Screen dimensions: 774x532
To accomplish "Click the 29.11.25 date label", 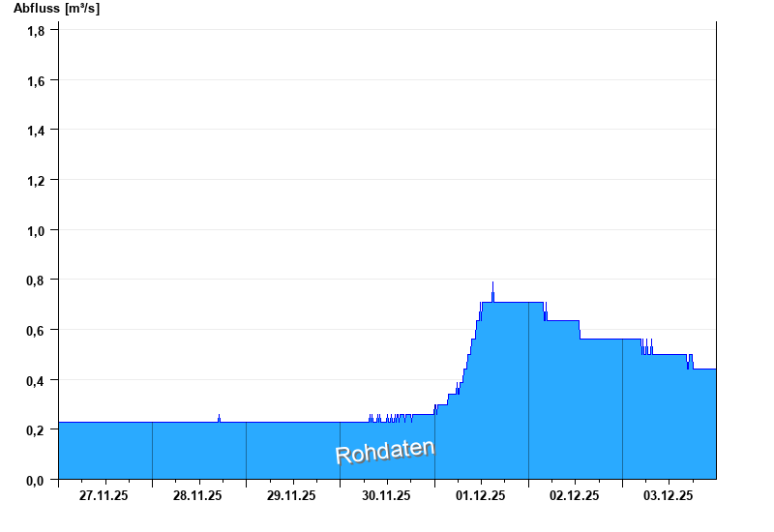I will tap(291, 495).
